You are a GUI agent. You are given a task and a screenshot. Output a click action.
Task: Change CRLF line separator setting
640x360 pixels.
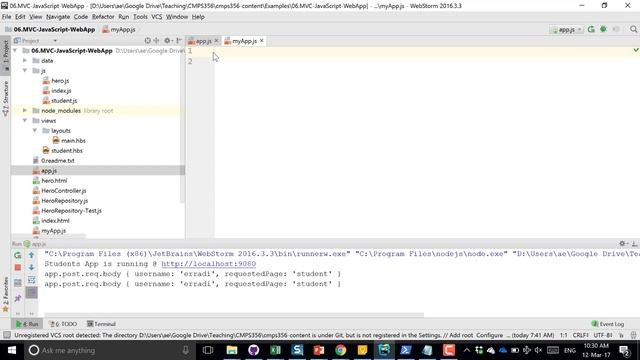580,335
